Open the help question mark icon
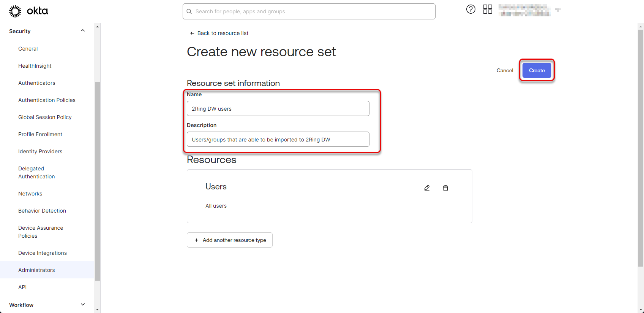Viewport: 644px width, 313px height. tap(470, 10)
